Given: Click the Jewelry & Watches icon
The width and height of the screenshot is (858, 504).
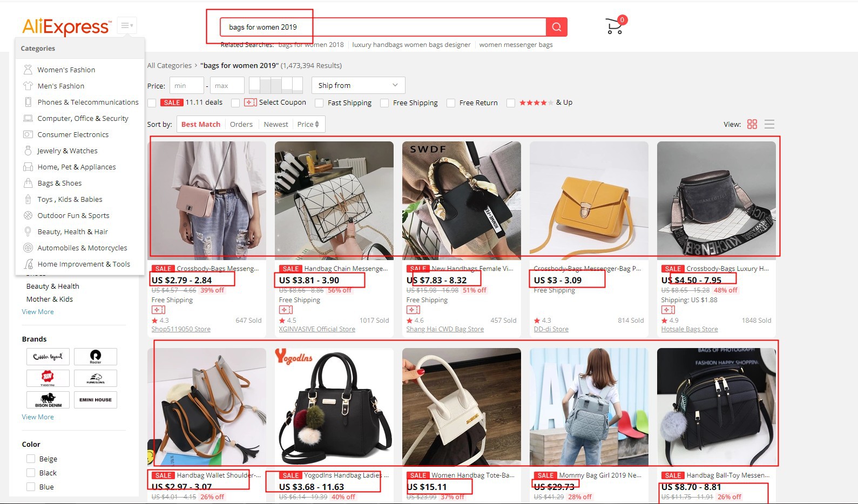Looking at the screenshot, I should 28,151.
